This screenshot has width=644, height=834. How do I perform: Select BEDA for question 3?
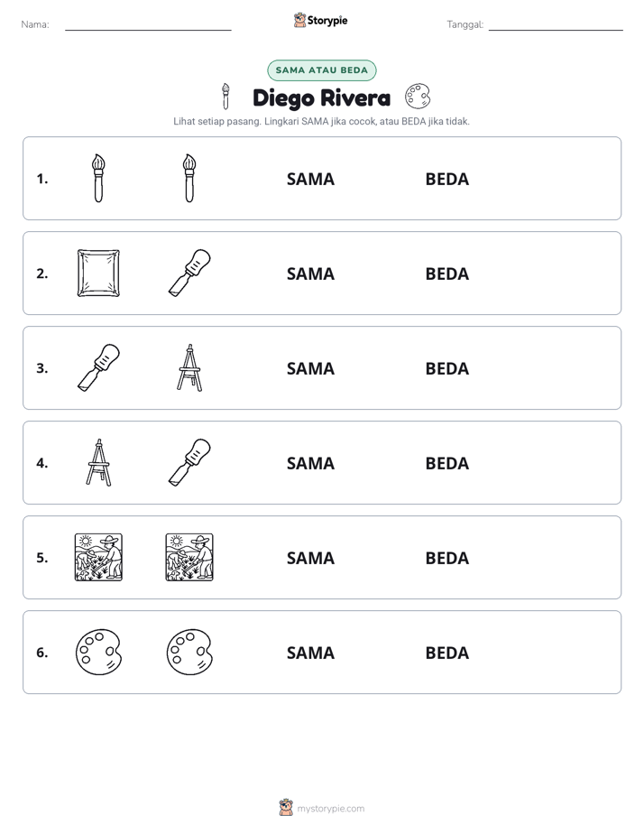(x=446, y=368)
